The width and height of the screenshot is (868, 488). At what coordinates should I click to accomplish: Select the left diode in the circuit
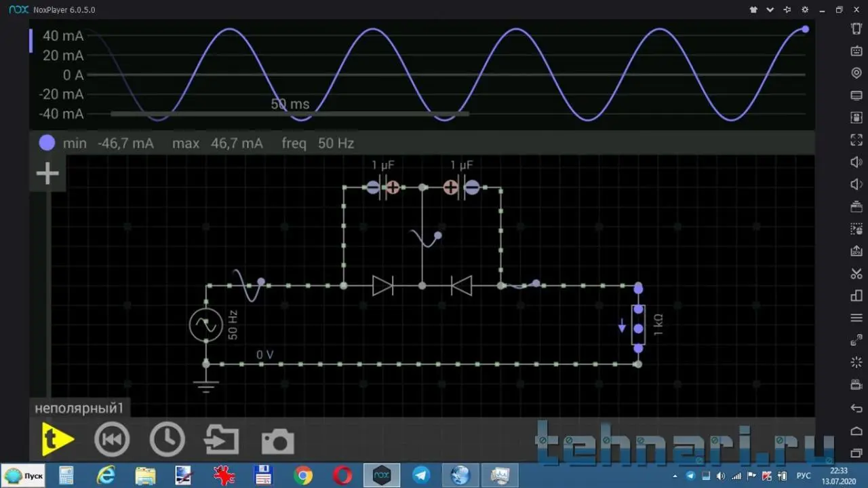(x=383, y=286)
